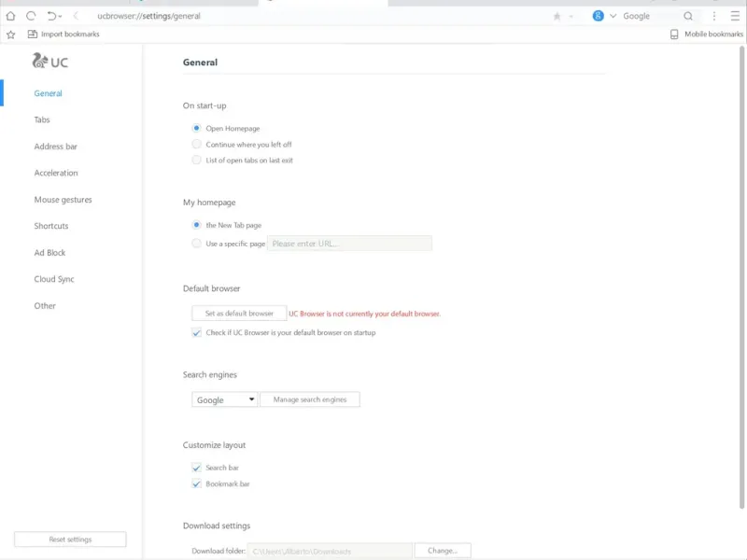Viewport: 747px width, 560px height.
Task: Open Shortcuts settings
Action: [51, 226]
